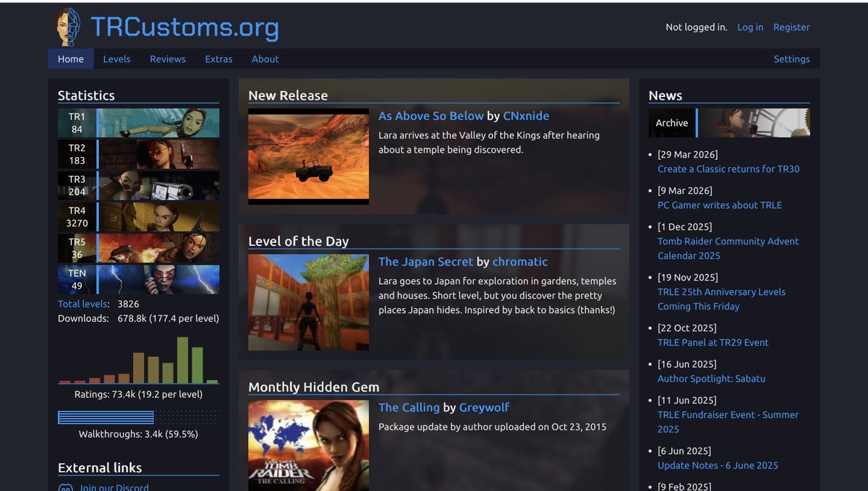Open the Total levels link
Screen dimensions: 868x491
point(83,304)
